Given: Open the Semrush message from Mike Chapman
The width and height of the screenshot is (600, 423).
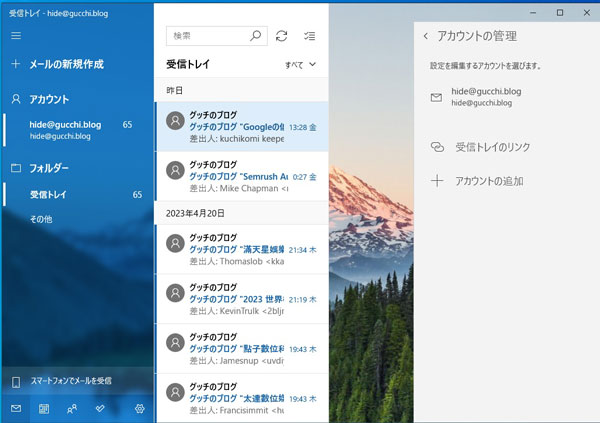Looking at the screenshot, I should tap(242, 176).
